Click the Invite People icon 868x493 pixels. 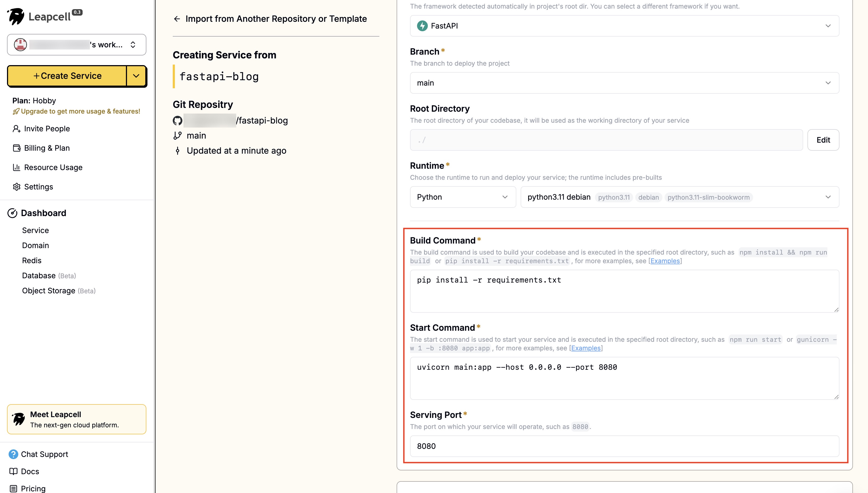tap(16, 129)
